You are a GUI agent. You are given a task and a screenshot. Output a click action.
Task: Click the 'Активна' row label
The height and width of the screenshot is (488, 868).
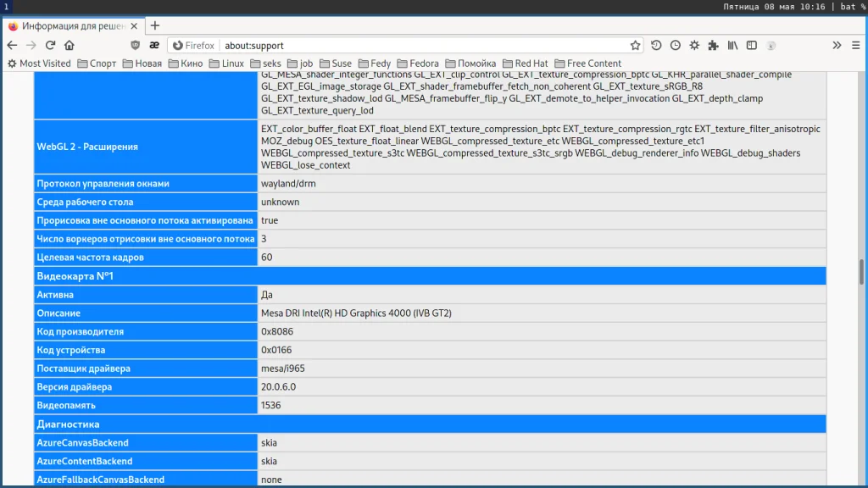[x=55, y=295]
